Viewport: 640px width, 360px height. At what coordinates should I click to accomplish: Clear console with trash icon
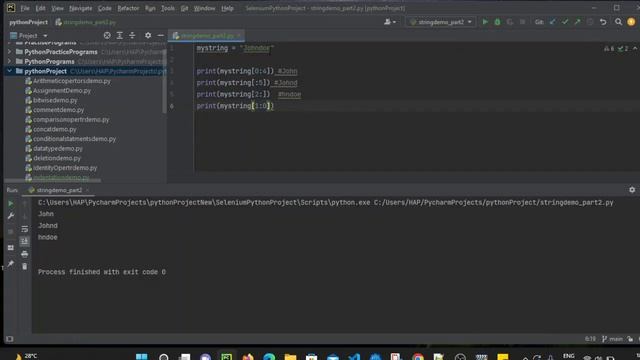24,267
